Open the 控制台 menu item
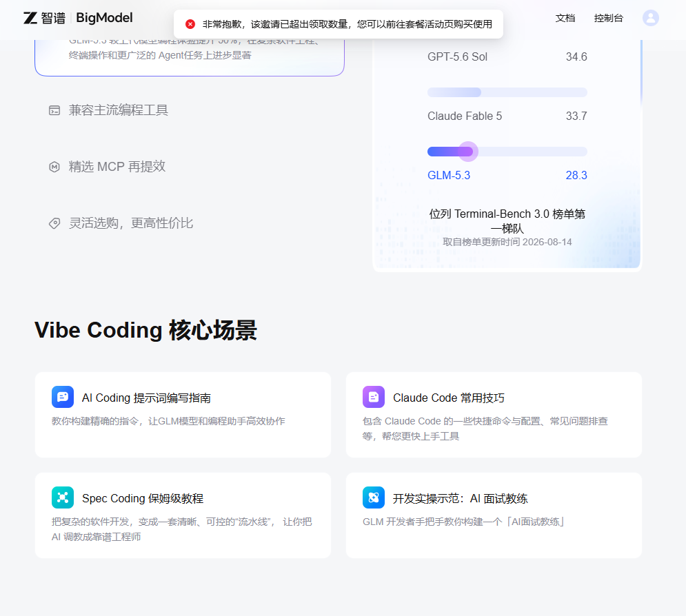Screen dimensions: 686x616 point(608,18)
